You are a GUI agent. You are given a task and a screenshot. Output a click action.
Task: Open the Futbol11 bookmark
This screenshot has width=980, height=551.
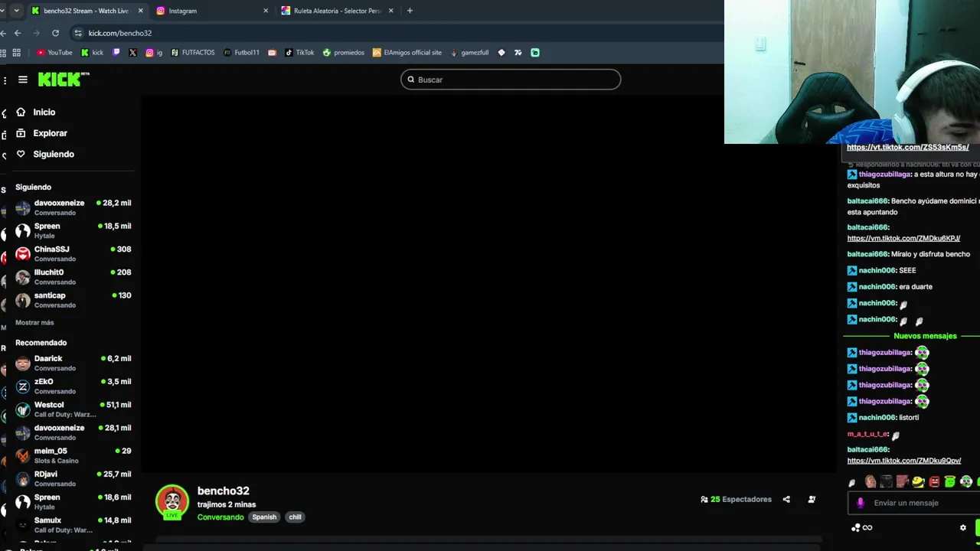click(241, 53)
